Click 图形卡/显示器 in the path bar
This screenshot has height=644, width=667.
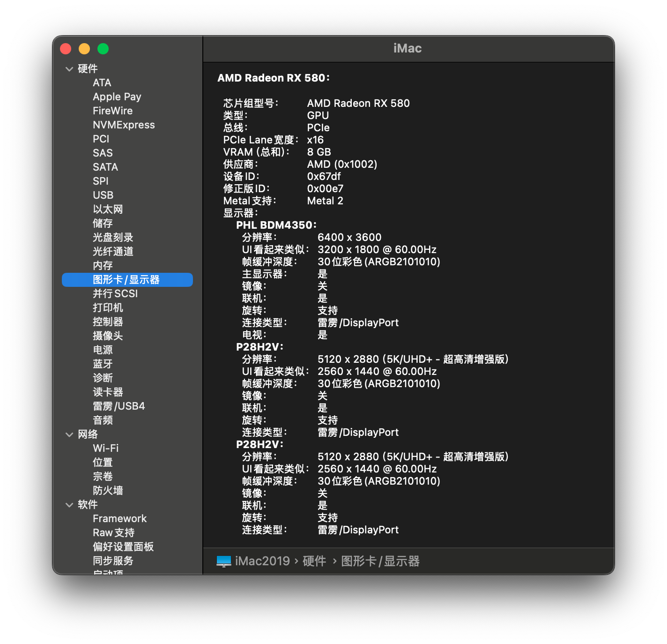tap(380, 561)
